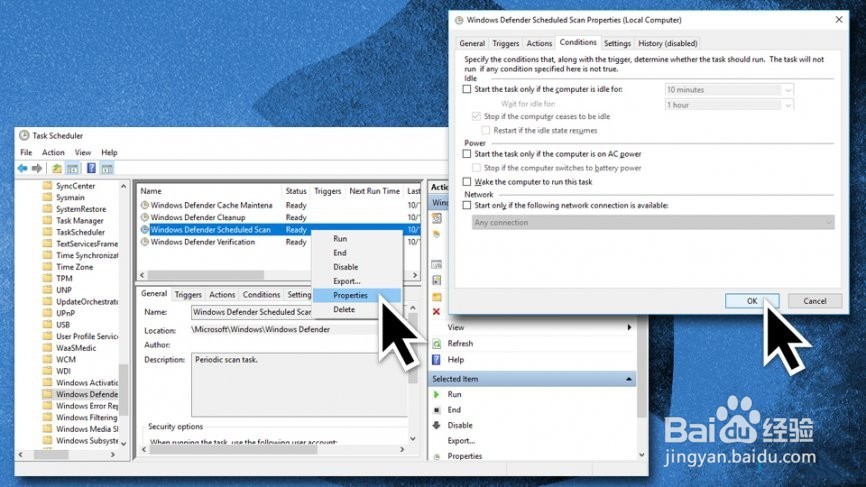This screenshot has height=487, width=866.
Task: Expand the View submenu arrow in Actions pane
Action: [x=629, y=327]
